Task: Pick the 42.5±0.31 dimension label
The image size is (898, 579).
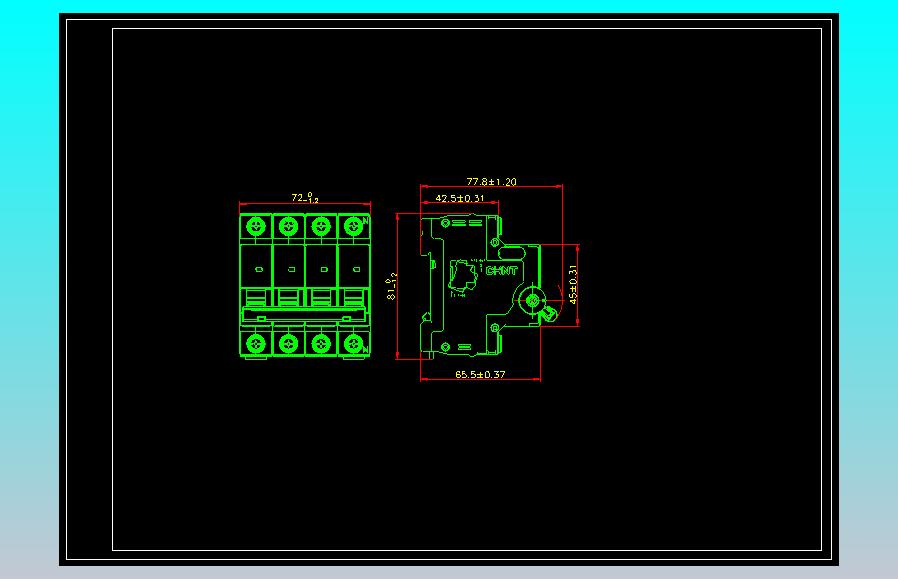Action: click(x=460, y=198)
